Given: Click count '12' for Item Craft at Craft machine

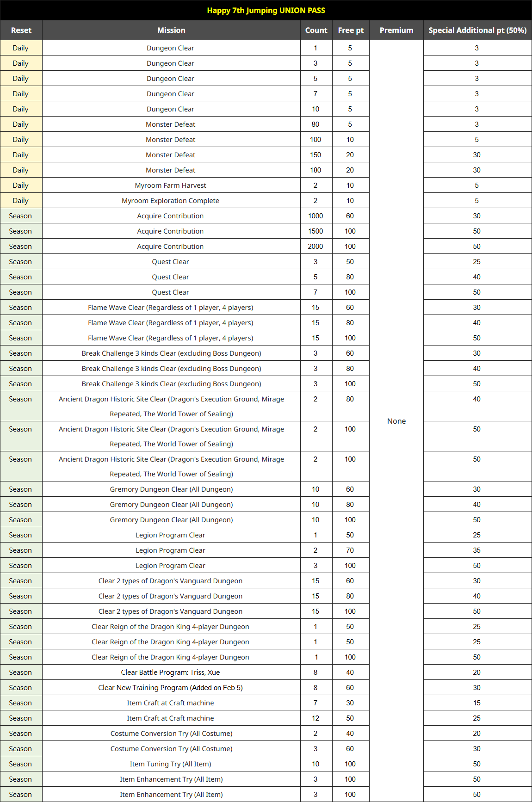Looking at the screenshot, I should (315, 718).
